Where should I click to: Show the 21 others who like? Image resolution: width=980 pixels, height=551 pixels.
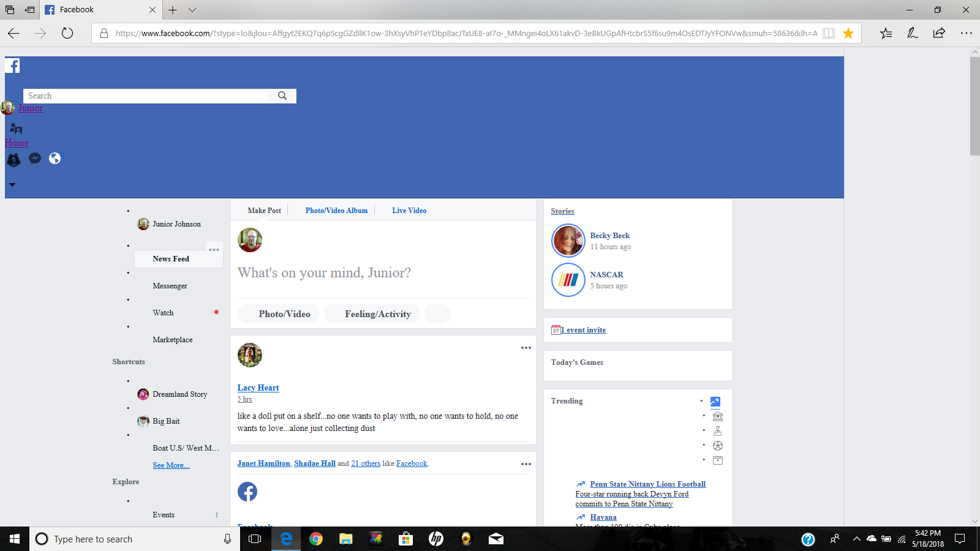[366, 463]
